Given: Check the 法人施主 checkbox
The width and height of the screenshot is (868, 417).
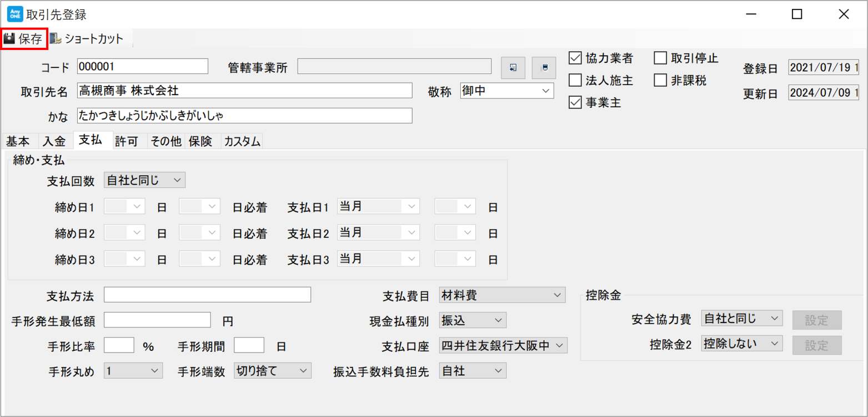Looking at the screenshot, I should click(575, 81).
